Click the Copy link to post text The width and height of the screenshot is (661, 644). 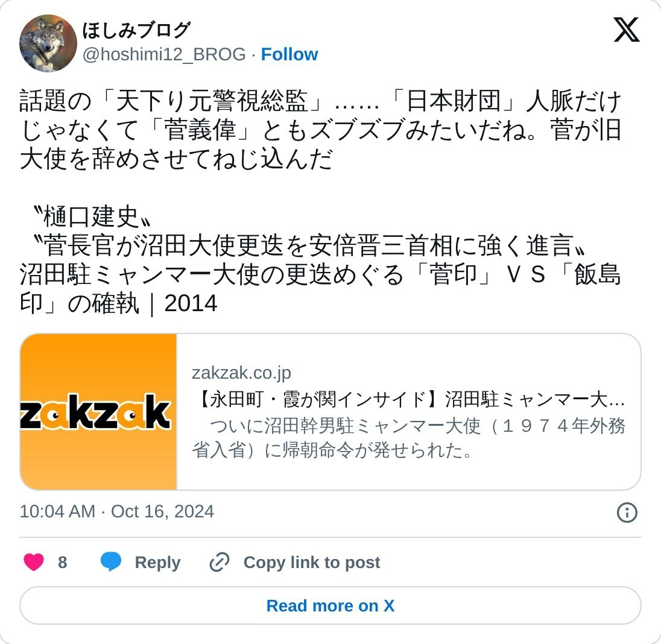(312, 562)
